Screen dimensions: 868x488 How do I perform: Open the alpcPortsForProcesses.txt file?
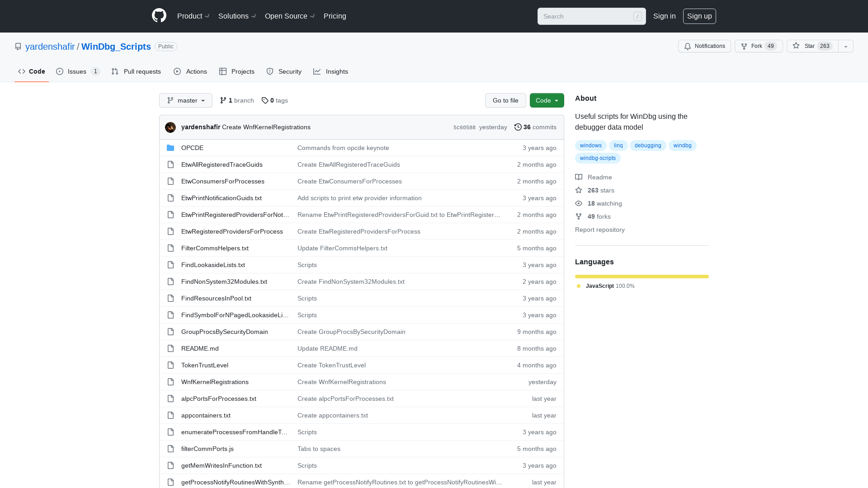tap(219, 399)
